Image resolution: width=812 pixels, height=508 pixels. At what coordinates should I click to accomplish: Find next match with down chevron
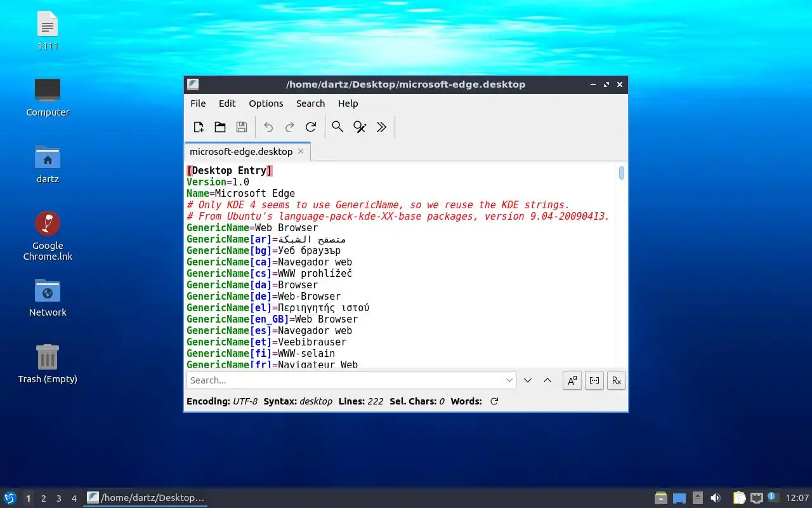point(528,380)
